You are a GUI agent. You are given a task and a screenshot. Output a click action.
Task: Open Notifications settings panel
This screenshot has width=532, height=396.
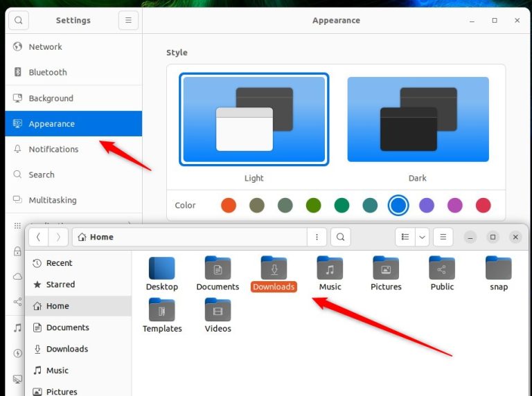coord(73,149)
